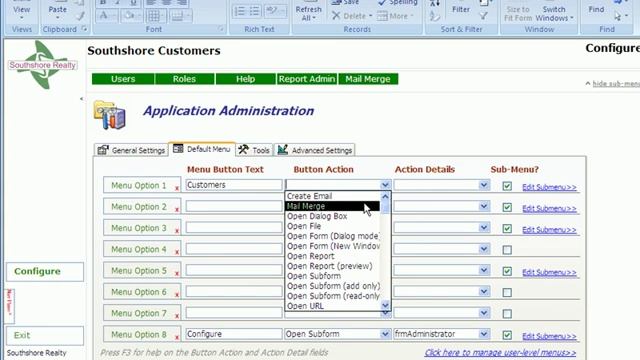640x360 pixels.
Task: Click the green Roles button
Action: [184, 79]
